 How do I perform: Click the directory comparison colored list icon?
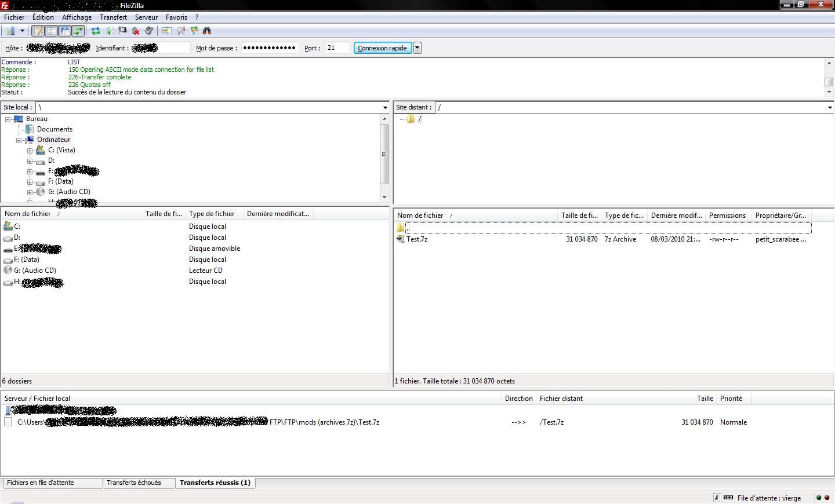[167, 31]
